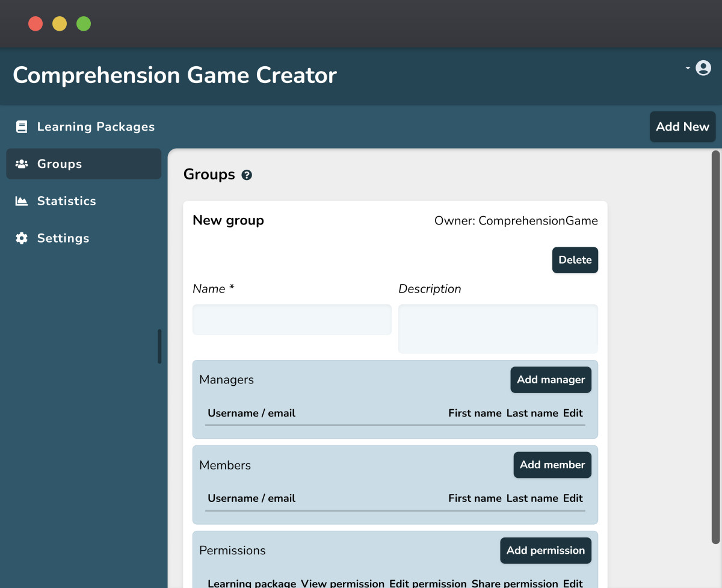Click the Comprehension Game Creator title
This screenshot has width=722, height=588.
pos(174,75)
